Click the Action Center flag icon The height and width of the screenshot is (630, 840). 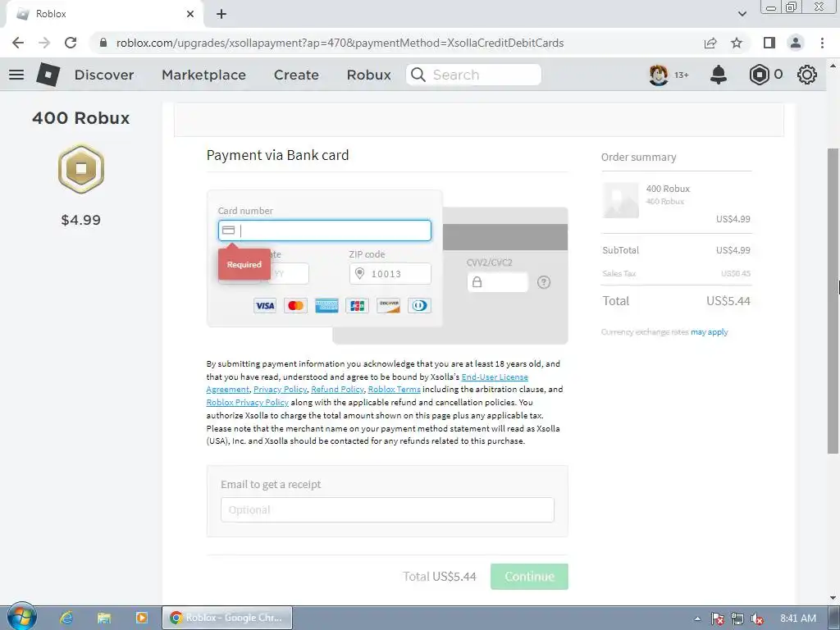[x=718, y=619]
